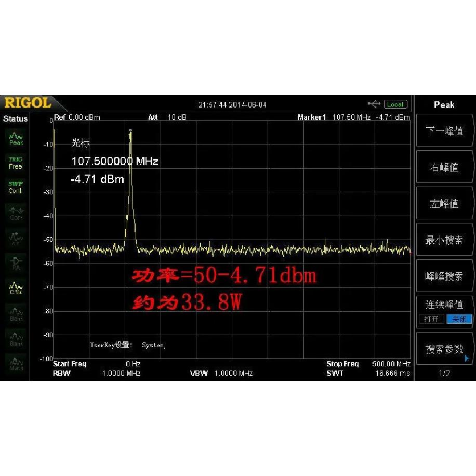This screenshot has width=476, height=476.
Task: Click the Status panel header
Action: pos(15,118)
